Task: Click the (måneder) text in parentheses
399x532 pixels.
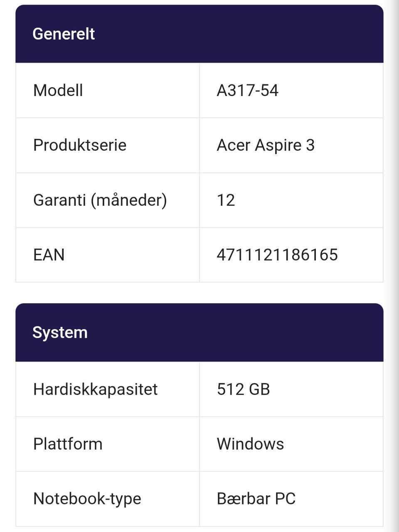Action: coord(129,200)
